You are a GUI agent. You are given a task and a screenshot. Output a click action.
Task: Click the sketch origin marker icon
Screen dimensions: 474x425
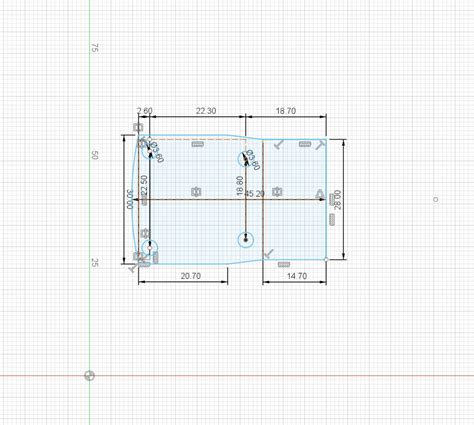point(89,376)
